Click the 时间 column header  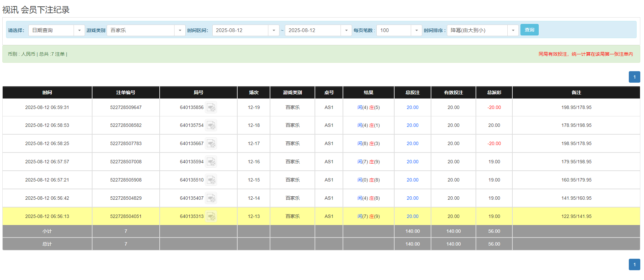point(47,92)
